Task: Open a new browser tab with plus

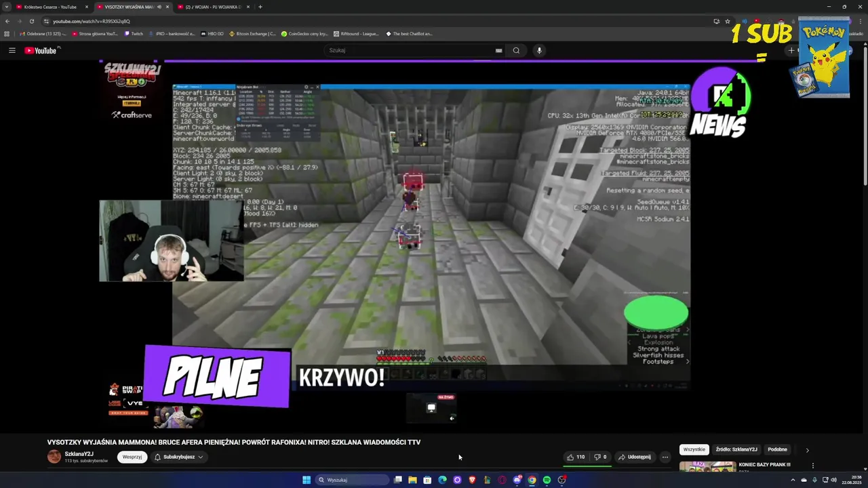Action: click(x=260, y=7)
